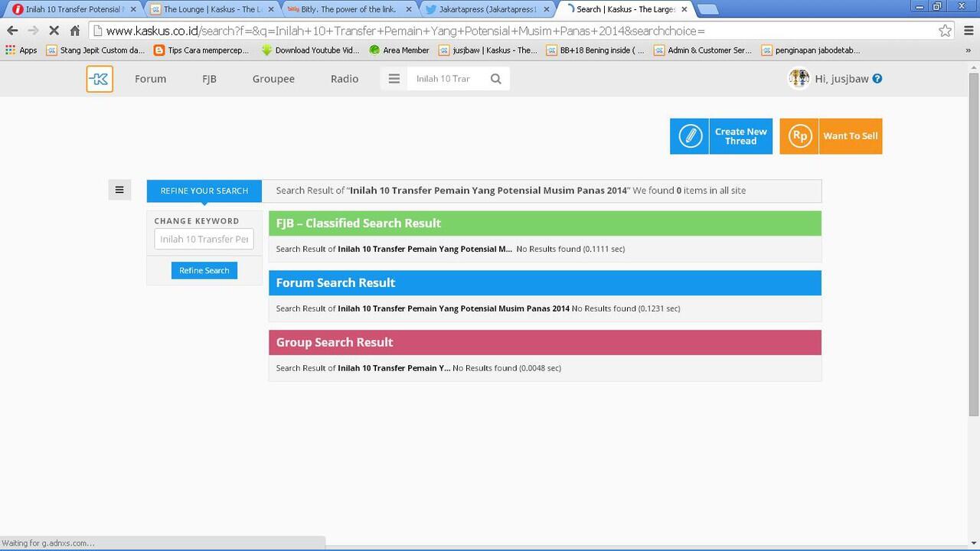Click the Change Keyword input field
980x551 pixels.
(x=204, y=239)
